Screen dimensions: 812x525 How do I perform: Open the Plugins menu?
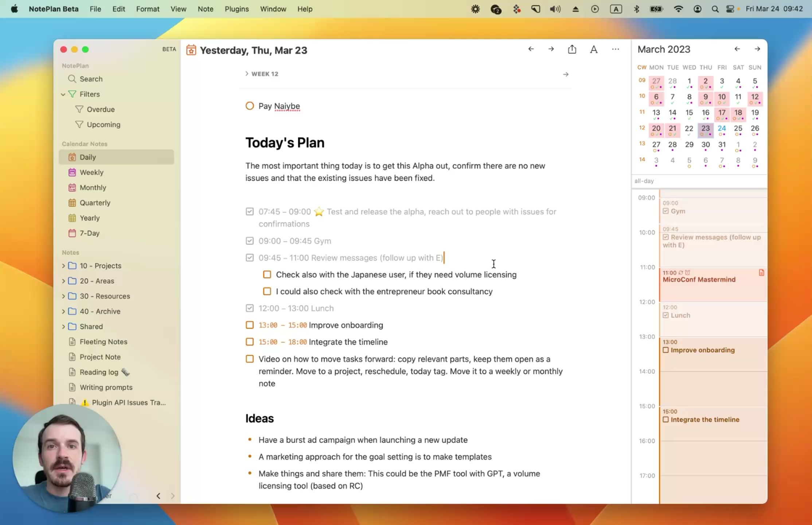[236, 9]
